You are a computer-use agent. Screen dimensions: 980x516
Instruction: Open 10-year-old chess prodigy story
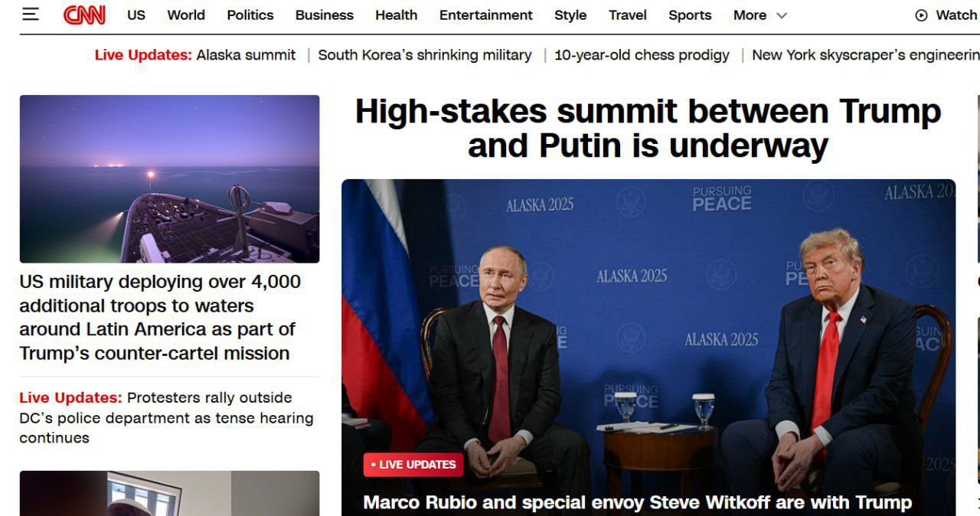pos(642,55)
